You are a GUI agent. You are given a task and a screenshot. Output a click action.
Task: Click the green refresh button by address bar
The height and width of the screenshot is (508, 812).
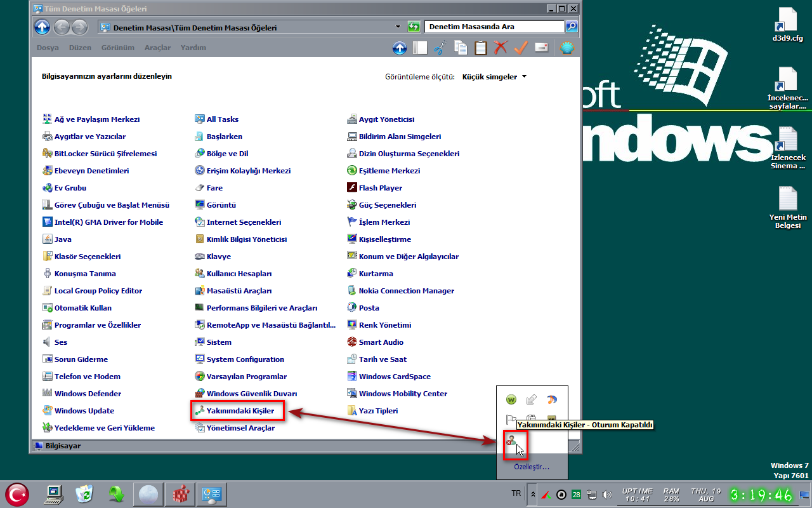(414, 27)
